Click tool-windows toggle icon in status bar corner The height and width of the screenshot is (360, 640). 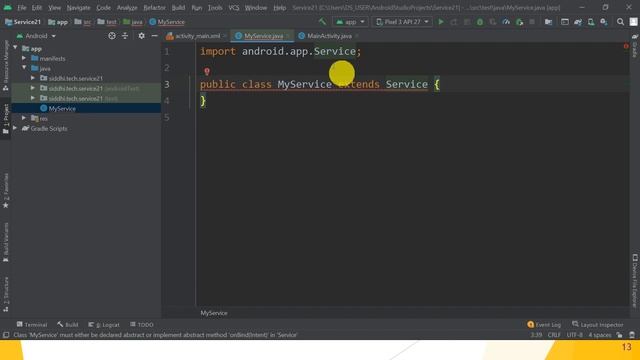[x=6, y=335]
